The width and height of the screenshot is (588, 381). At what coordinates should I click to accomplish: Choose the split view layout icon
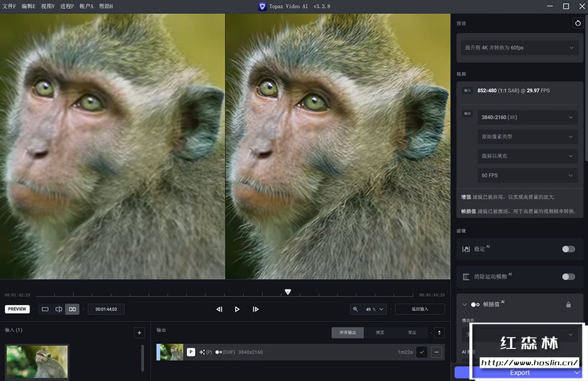point(58,309)
